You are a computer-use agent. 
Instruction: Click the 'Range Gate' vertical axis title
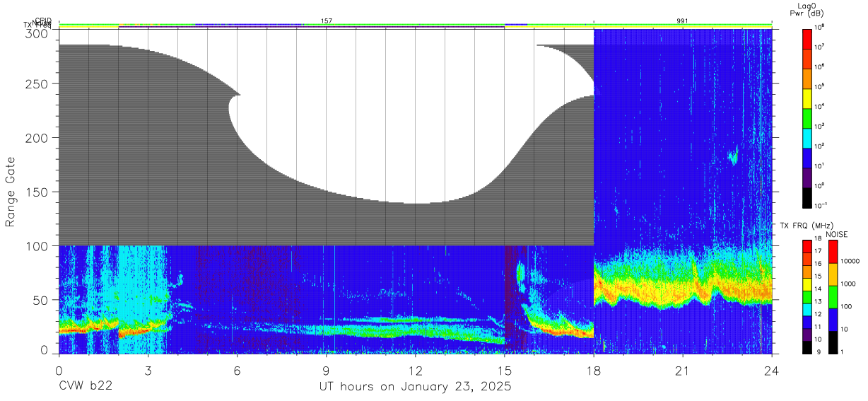tap(11, 191)
